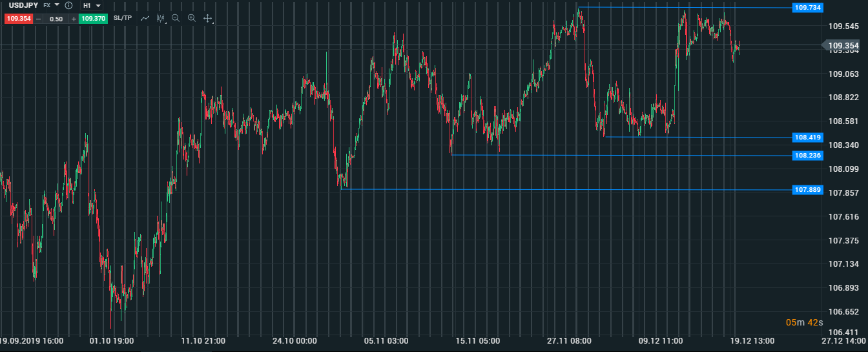868x352 pixels.
Task: Click the current price tag 109.354 on axis
Action: [843, 45]
